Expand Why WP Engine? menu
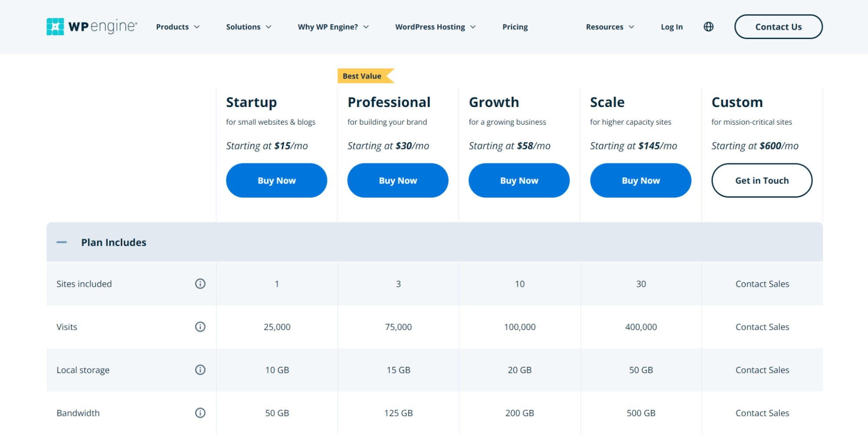 tap(333, 27)
